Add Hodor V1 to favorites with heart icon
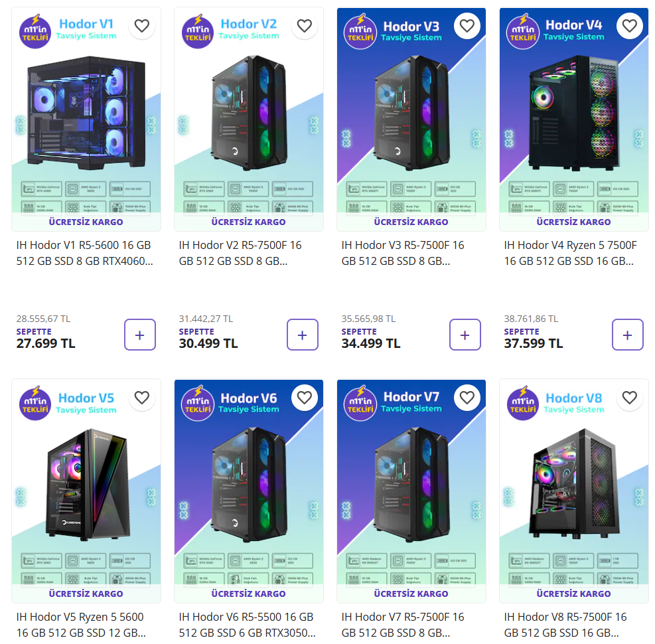Screen dimensions: 655x644 (x=142, y=26)
